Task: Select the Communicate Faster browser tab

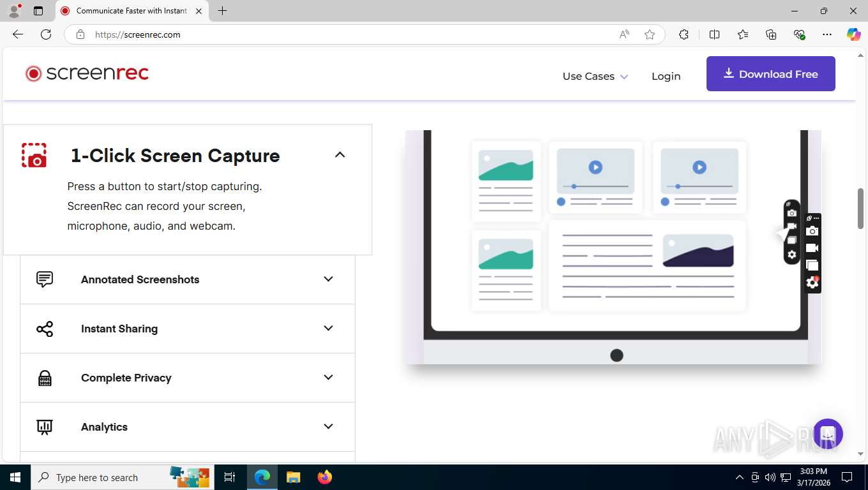Action: (x=131, y=11)
